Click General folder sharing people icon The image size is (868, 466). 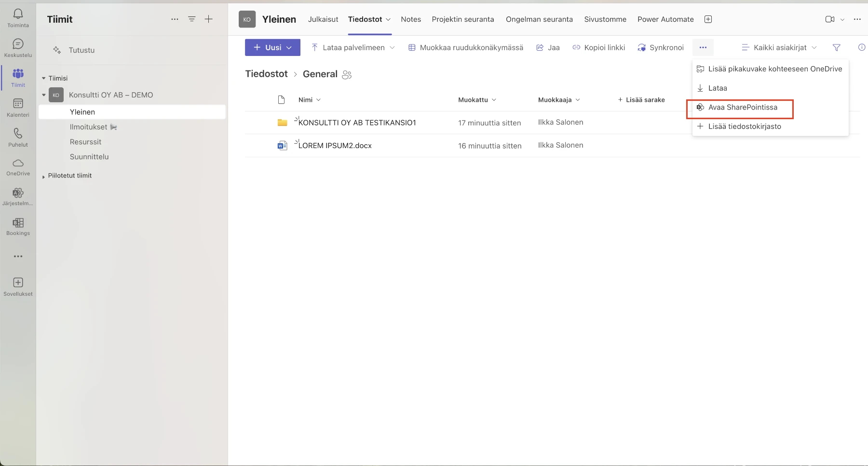pyautogui.click(x=347, y=75)
